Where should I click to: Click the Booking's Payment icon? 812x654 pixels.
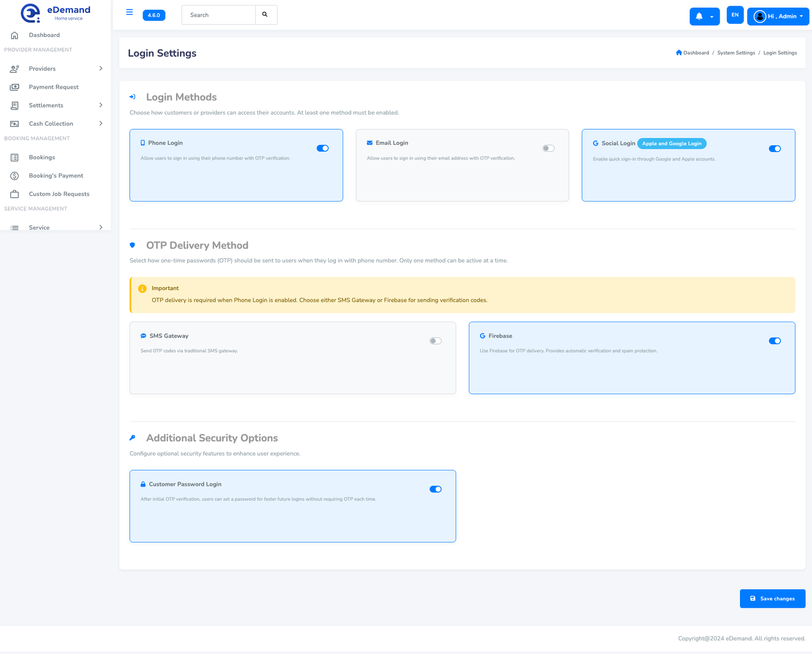pyautogui.click(x=14, y=176)
